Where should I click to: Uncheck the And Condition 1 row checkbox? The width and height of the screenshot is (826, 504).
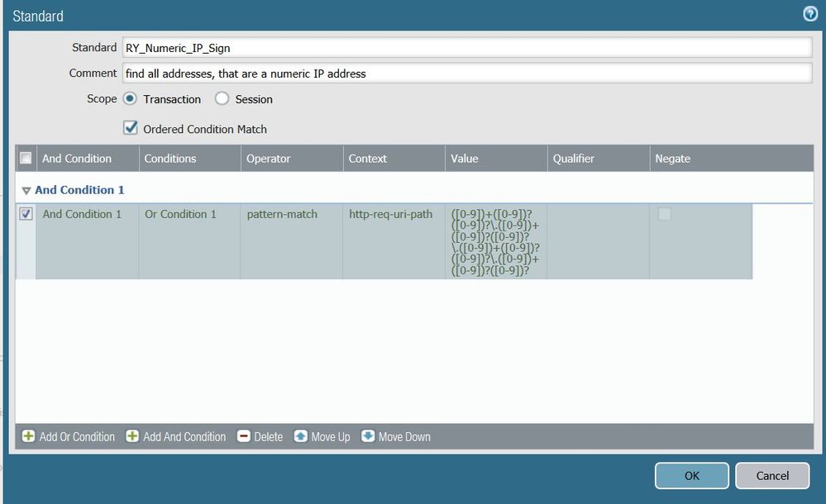pyautogui.click(x=26, y=214)
